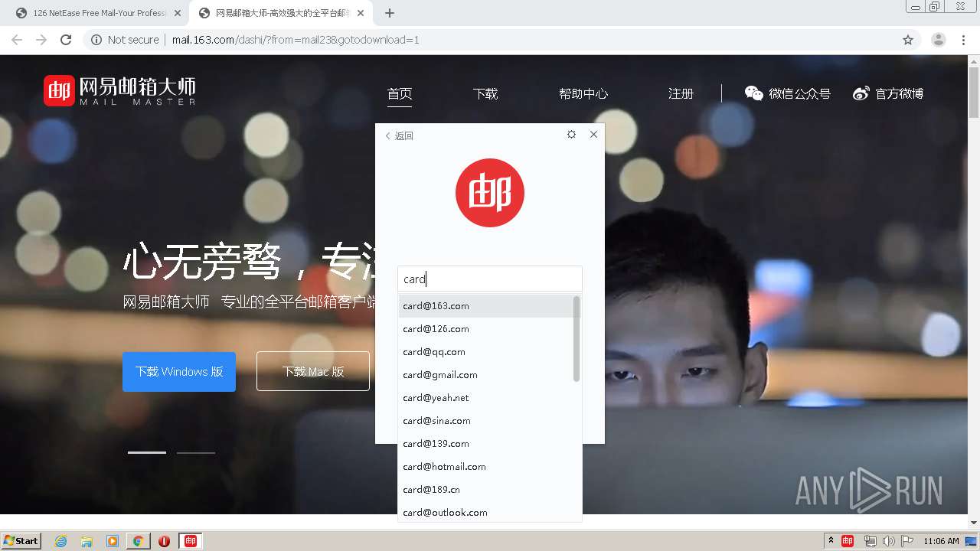This screenshot has height=551, width=980.
Task: Close the 网易邮箱大师 browser tab
Action: (x=361, y=13)
